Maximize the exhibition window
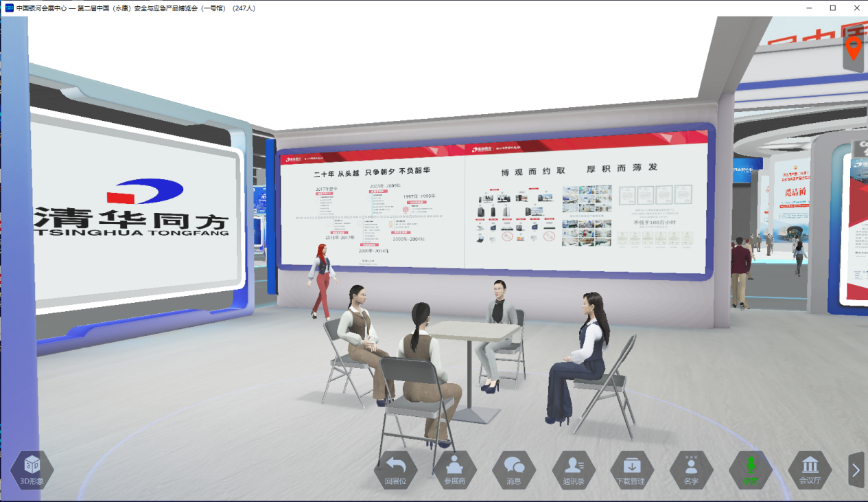The height and width of the screenshot is (502, 868). [833, 8]
